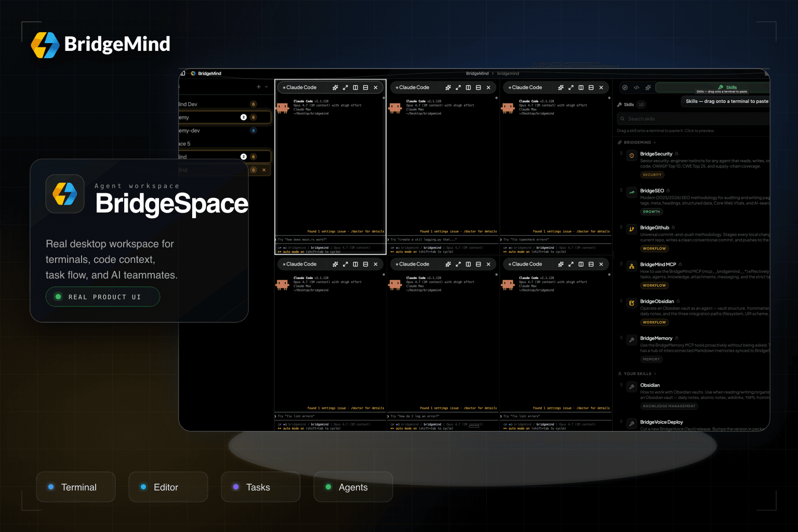Image resolution: width=798 pixels, height=532 pixels.
Task: Split "fix typecheck errors" terminal into rows
Action: click(x=591, y=88)
